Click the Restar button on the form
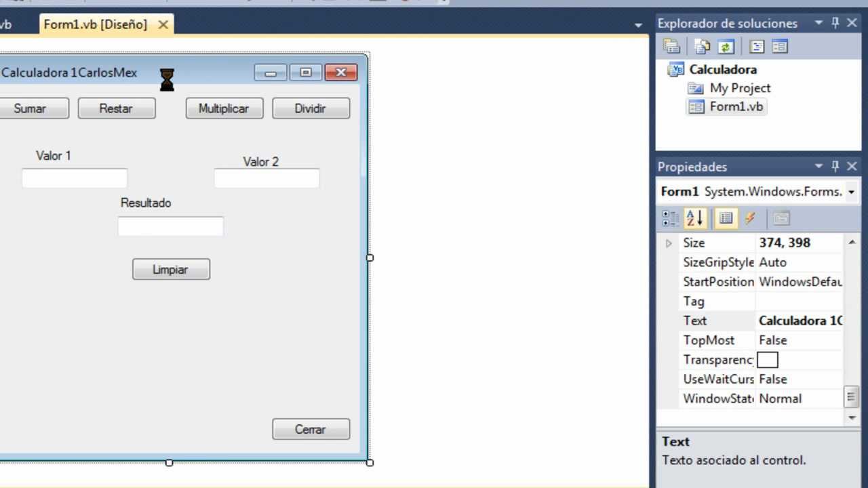This screenshot has height=488, width=868. (x=117, y=108)
